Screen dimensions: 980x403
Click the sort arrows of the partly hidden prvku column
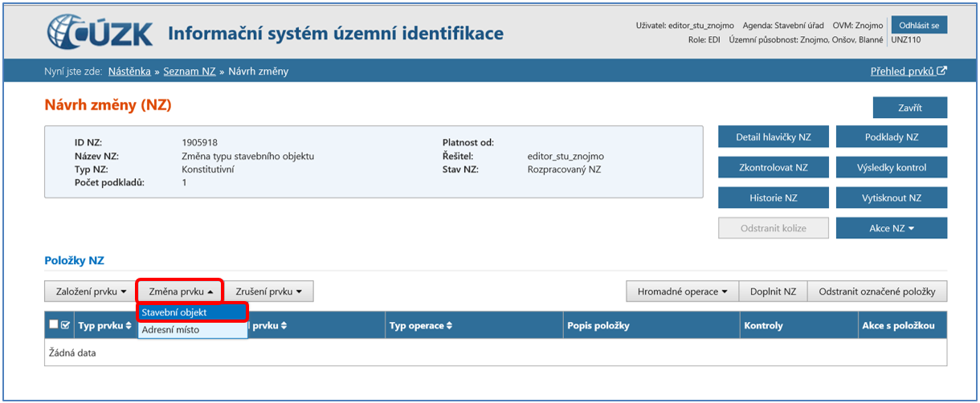click(284, 326)
